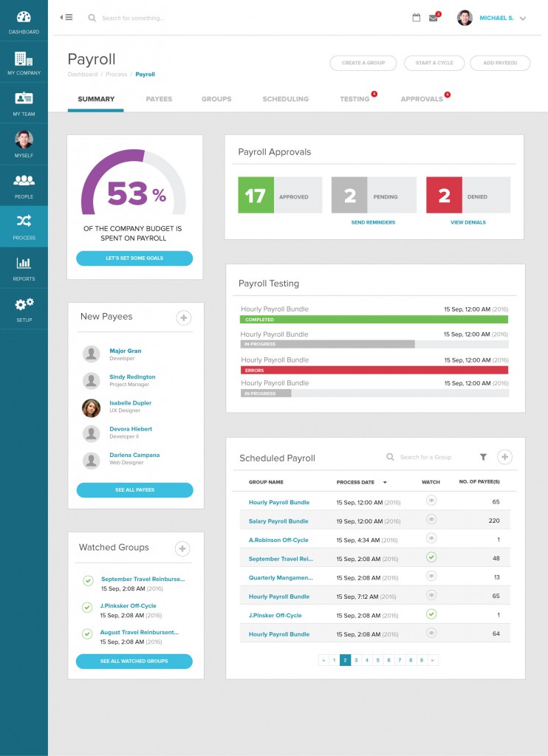Open Setup gears icon

click(x=24, y=304)
